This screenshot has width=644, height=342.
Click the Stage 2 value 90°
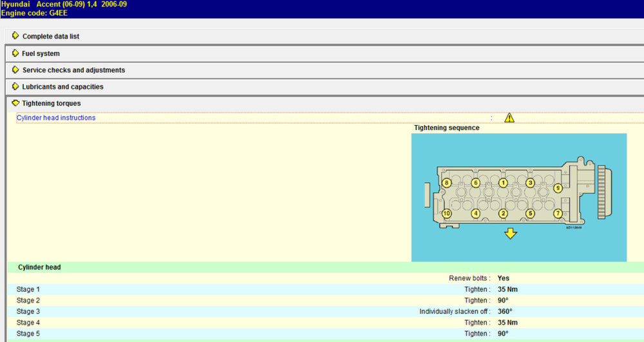coord(503,301)
